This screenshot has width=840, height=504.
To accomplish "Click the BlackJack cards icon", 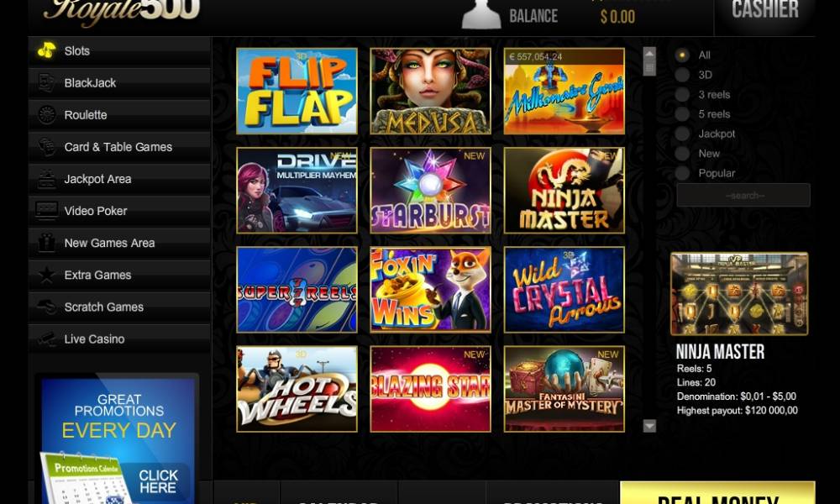I will (x=46, y=83).
